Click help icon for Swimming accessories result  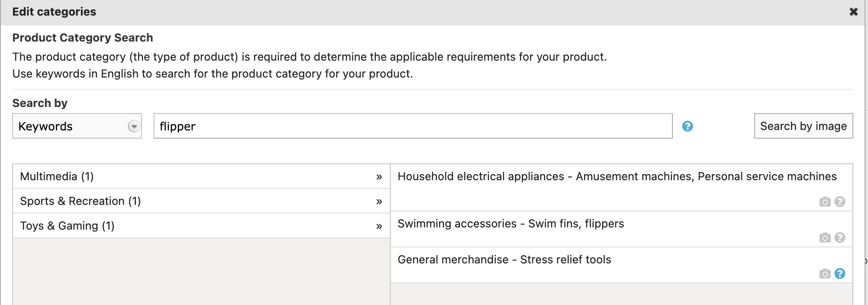(840, 237)
